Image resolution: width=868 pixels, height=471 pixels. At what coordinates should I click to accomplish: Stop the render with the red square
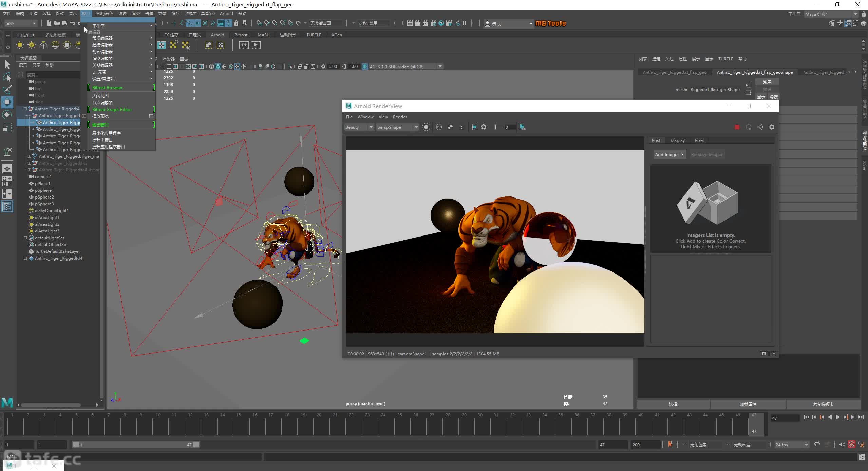pos(737,127)
